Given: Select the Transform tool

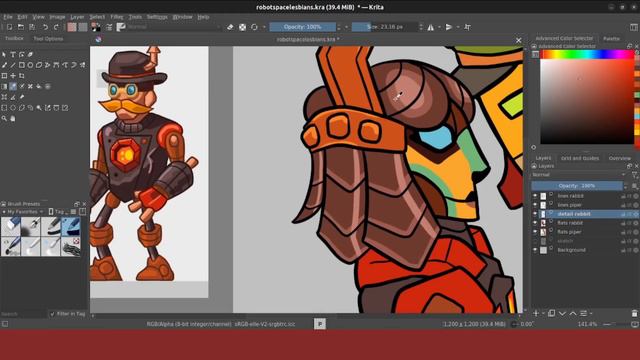Looking at the screenshot, I should [4, 76].
